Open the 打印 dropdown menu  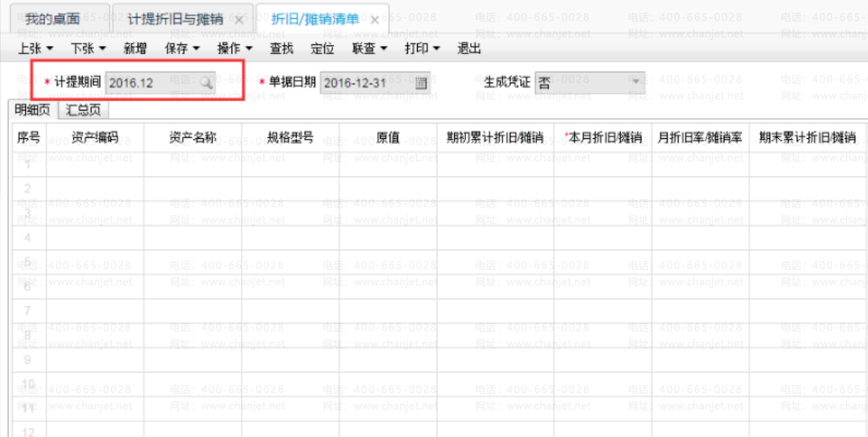pyautogui.click(x=422, y=49)
